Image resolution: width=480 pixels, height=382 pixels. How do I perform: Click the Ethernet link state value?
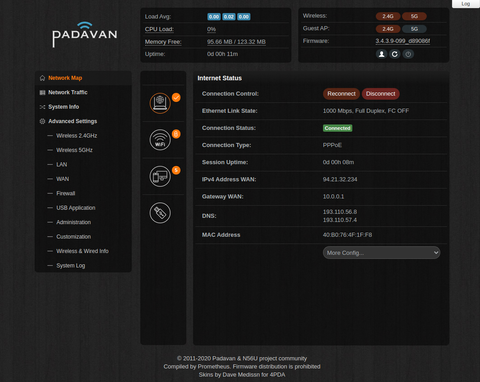[x=366, y=111]
